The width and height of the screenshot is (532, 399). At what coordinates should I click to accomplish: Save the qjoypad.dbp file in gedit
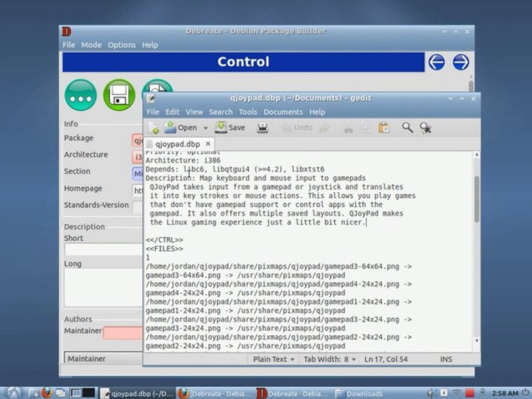pyautogui.click(x=230, y=128)
